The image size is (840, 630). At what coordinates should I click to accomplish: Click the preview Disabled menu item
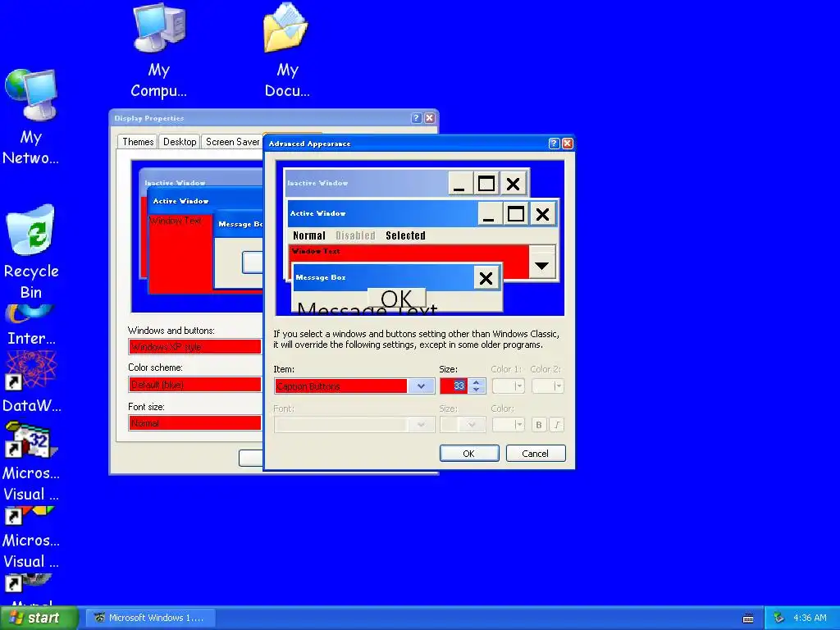[x=355, y=235]
